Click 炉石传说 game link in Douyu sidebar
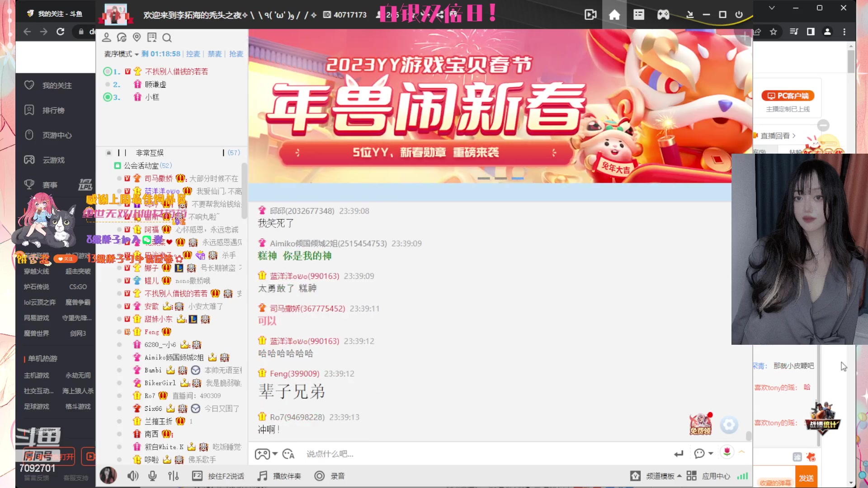 [x=36, y=287]
